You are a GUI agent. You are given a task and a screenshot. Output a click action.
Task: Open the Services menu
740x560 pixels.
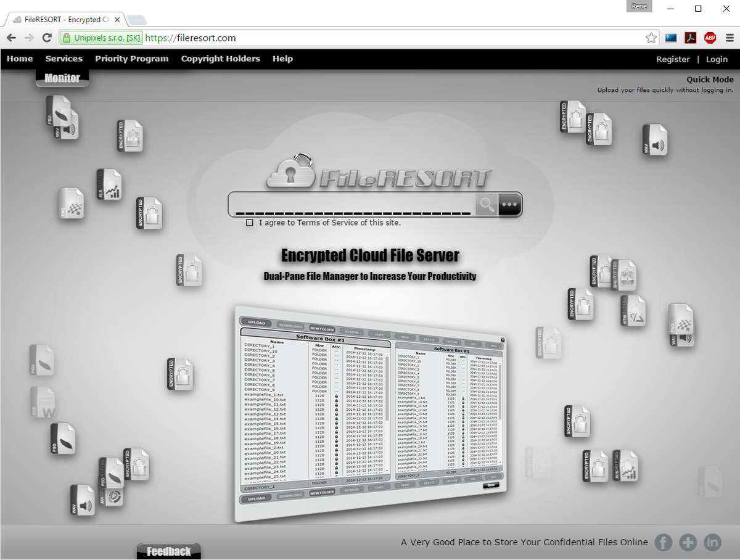[64, 59]
